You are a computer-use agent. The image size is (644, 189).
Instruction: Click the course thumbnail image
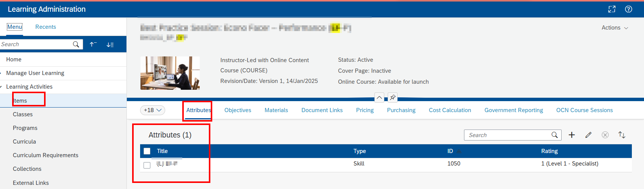pos(170,73)
